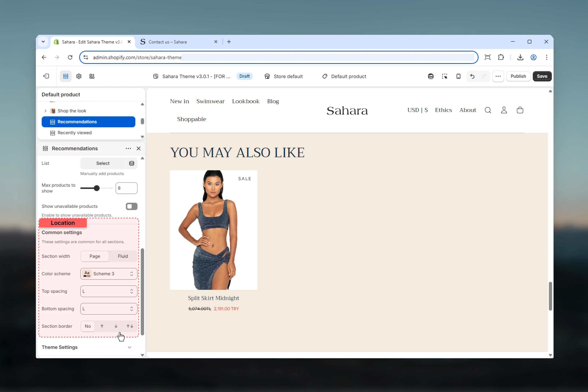Click the Publish button
Image resolution: width=588 pixels, height=392 pixels.
tap(518, 76)
